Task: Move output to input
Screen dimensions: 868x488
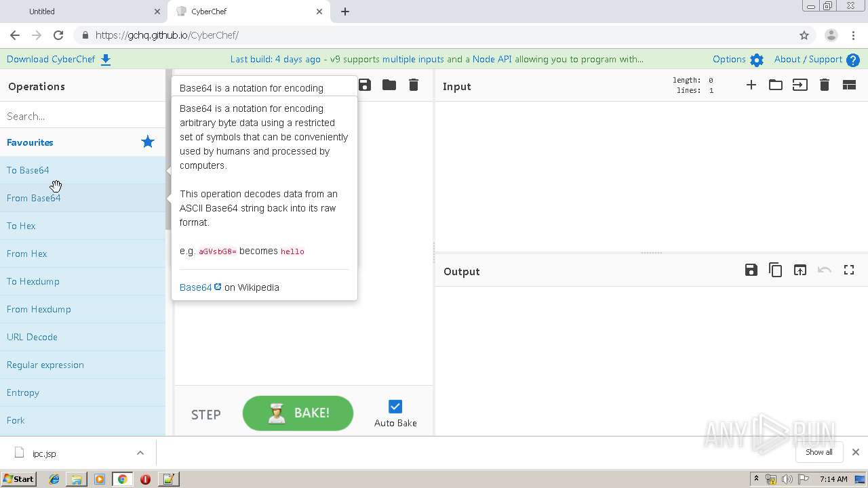Action: [800, 270]
